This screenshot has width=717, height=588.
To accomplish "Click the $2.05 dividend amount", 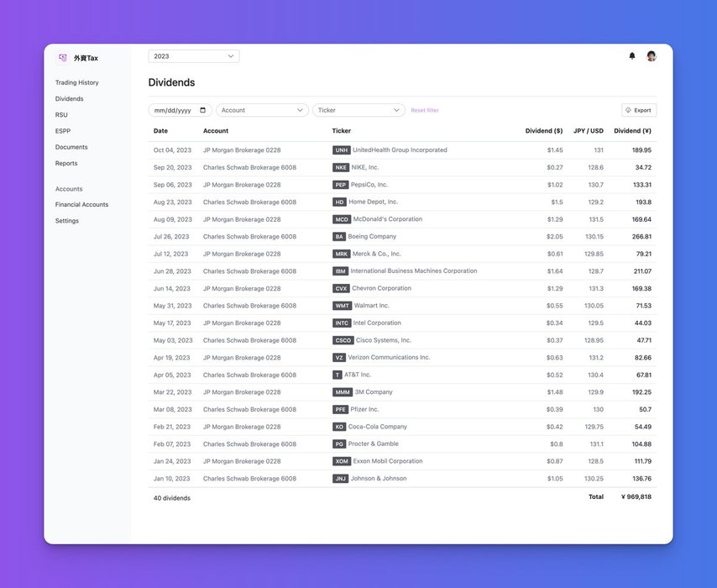I will pyautogui.click(x=555, y=237).
